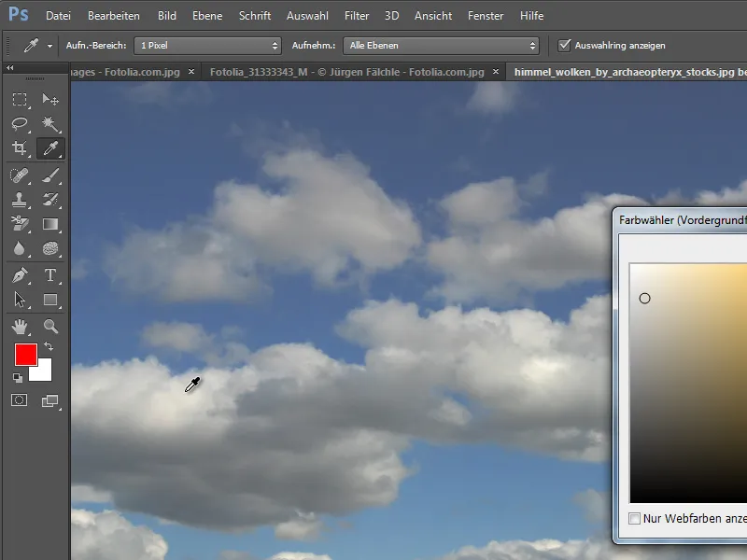747x560 pixels.
Task: Open the Ebene menu
Action: tap(207, 16)
